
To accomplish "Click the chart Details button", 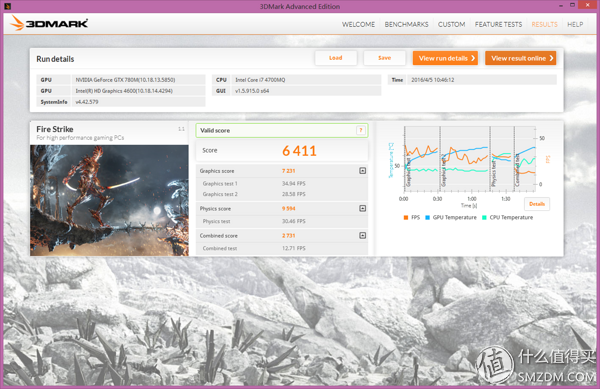I will (537, 204).
